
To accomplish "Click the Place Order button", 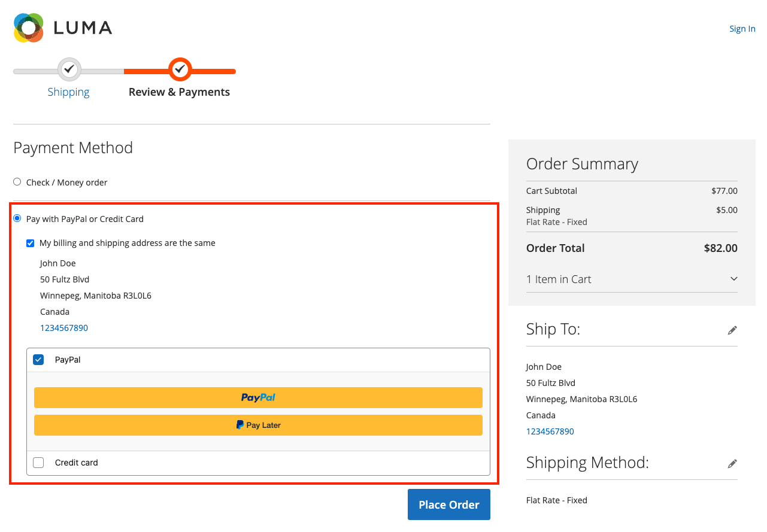I will [x=448, y=504].
